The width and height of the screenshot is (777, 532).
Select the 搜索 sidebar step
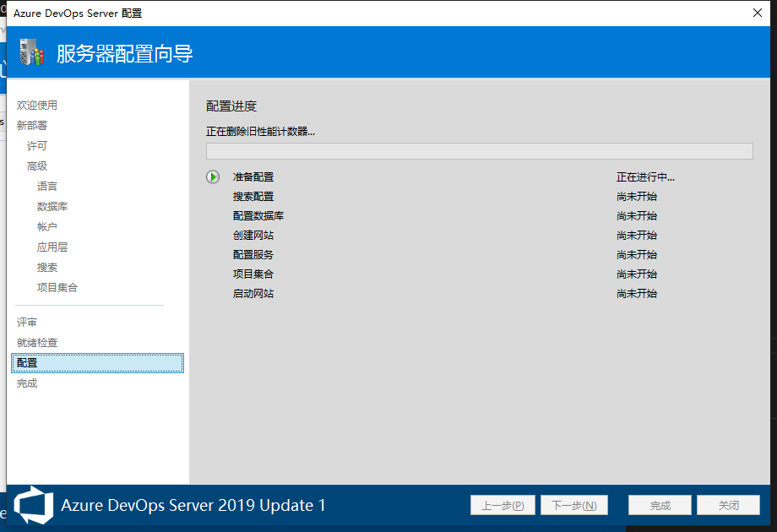tap(47, 268)
